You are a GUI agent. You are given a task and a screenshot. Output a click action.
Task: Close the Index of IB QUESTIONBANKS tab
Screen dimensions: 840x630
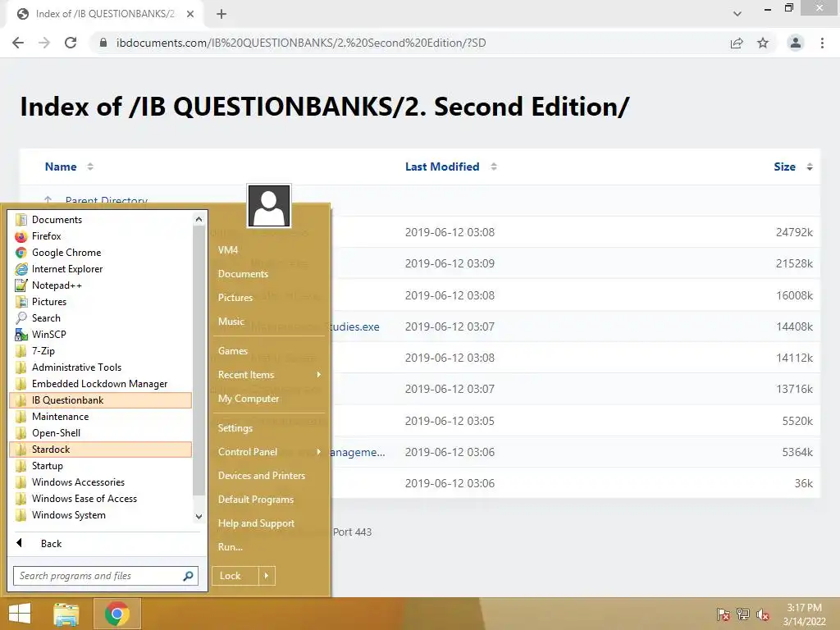(190, 14)
